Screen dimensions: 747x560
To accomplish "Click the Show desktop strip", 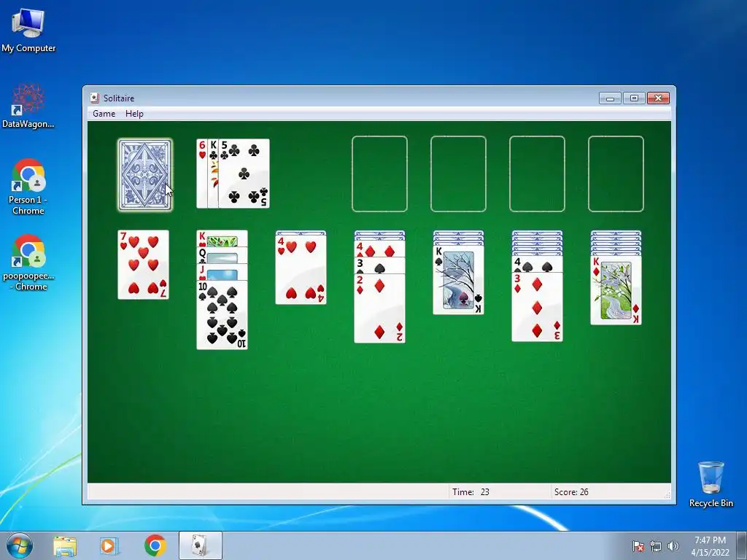I will pyautogui.click(x=743, y=545).
